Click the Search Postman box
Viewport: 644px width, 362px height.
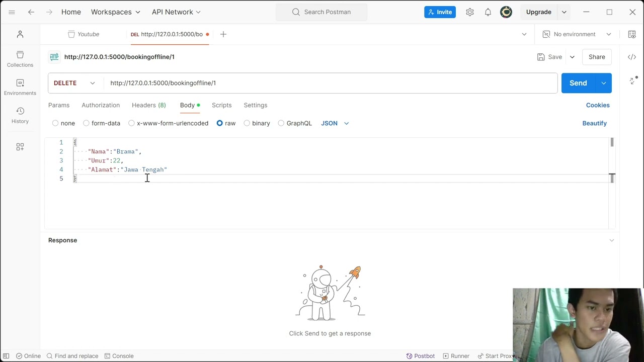pos(321,12)
